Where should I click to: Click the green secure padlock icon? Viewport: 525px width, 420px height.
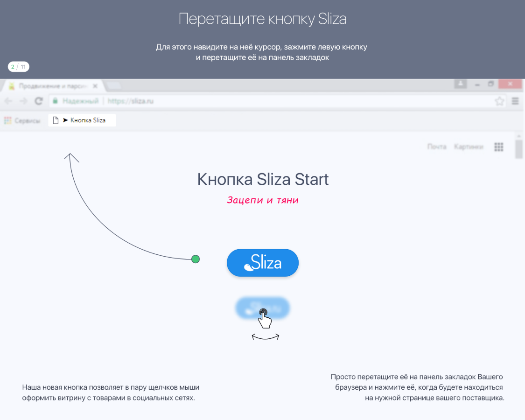[56, 101]
